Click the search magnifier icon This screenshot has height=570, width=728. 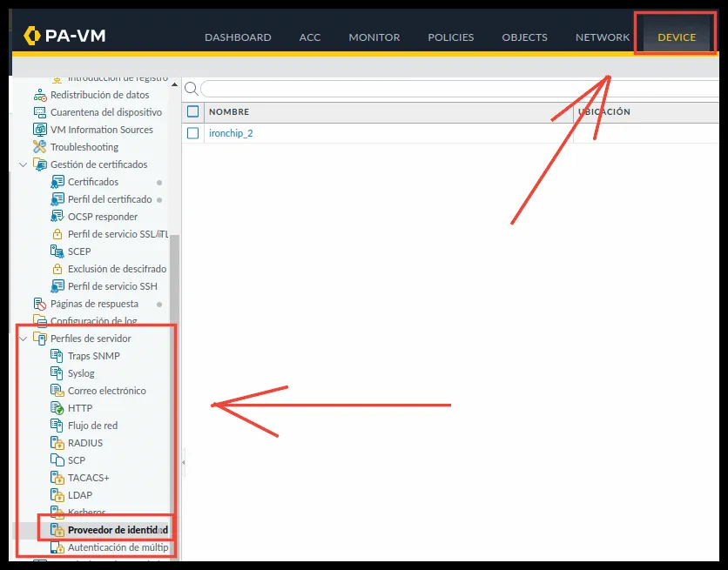192,88
